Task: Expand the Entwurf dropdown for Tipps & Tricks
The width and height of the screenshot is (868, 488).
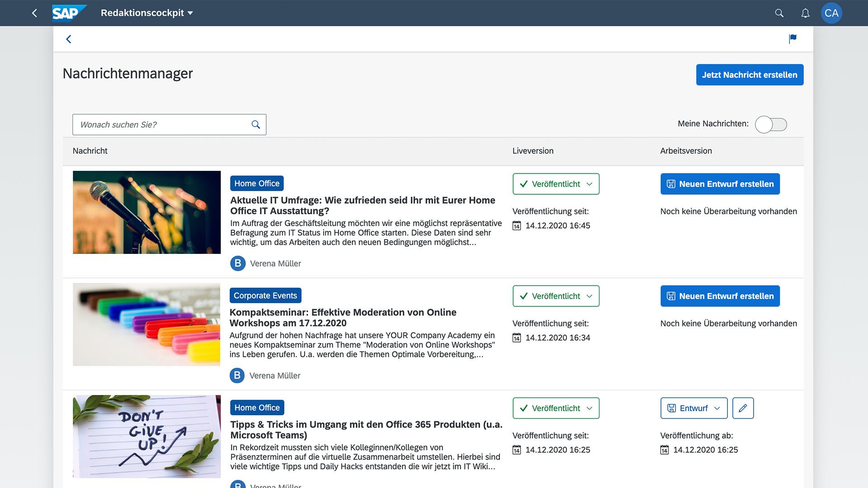Action: (x=693, y=408)
